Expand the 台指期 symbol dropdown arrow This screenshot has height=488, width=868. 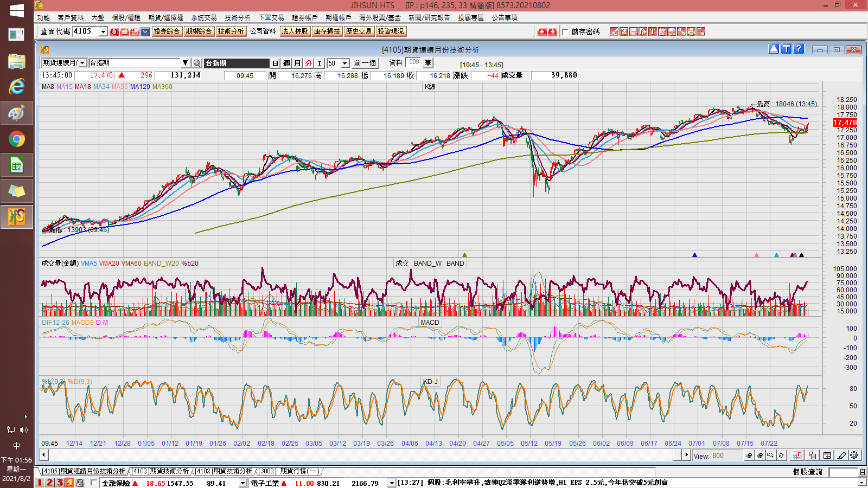[185, 63]
